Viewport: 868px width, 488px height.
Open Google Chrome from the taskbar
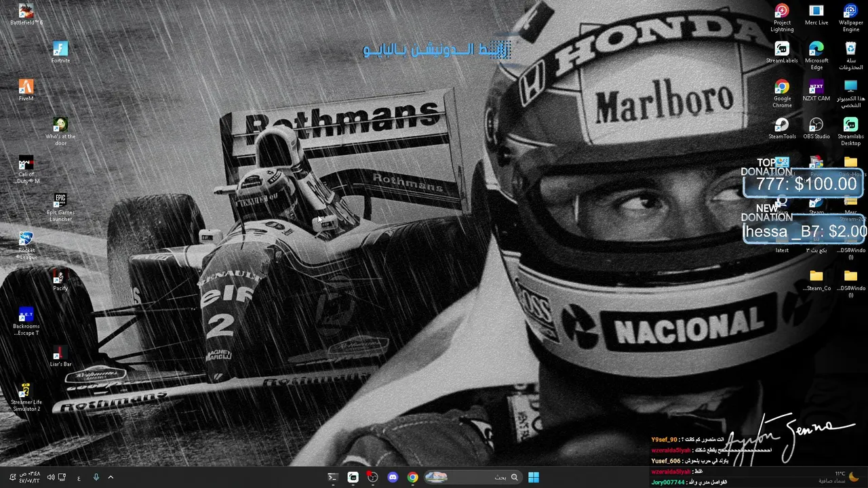[412, 477]
